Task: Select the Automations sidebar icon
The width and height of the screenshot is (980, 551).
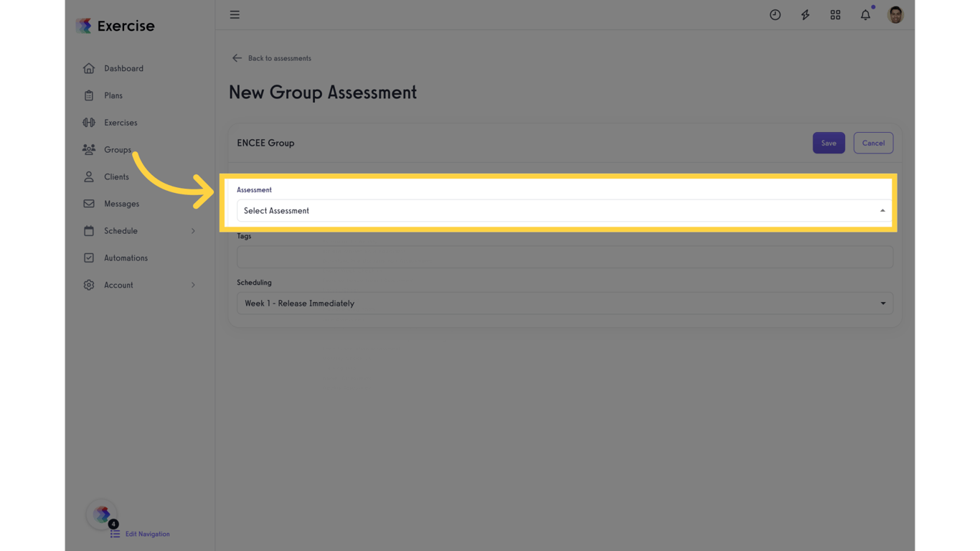Action: click(126, 258)
